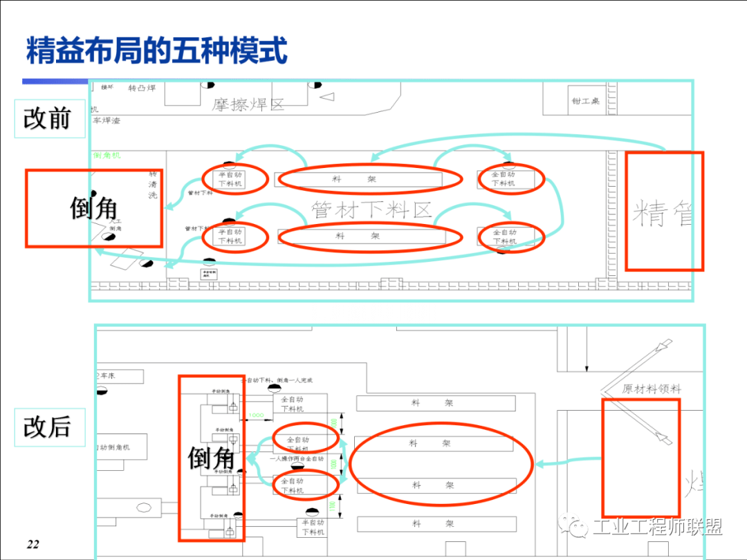
Task: Click the 钳工桌 box
Action: [586, 100]
